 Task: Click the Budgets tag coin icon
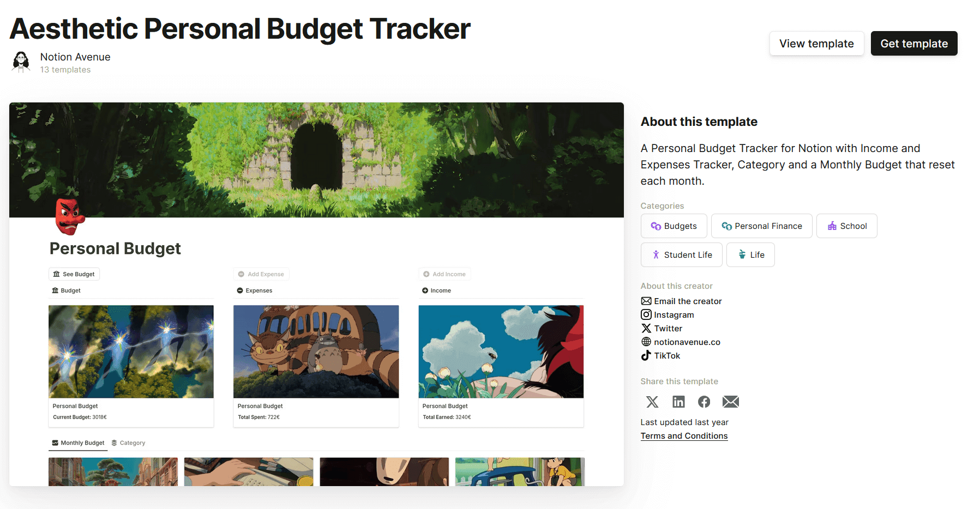[x=656, y=226]
